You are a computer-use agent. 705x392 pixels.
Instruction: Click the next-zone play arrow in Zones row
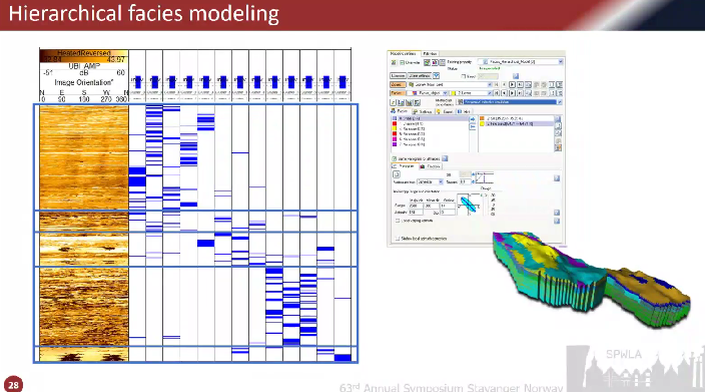(512, 84)
